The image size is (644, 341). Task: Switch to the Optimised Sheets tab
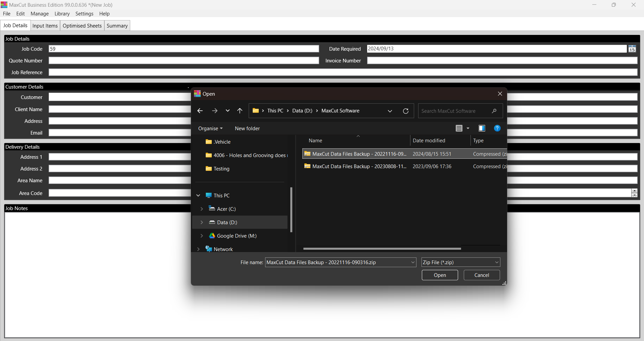point(82,26)
